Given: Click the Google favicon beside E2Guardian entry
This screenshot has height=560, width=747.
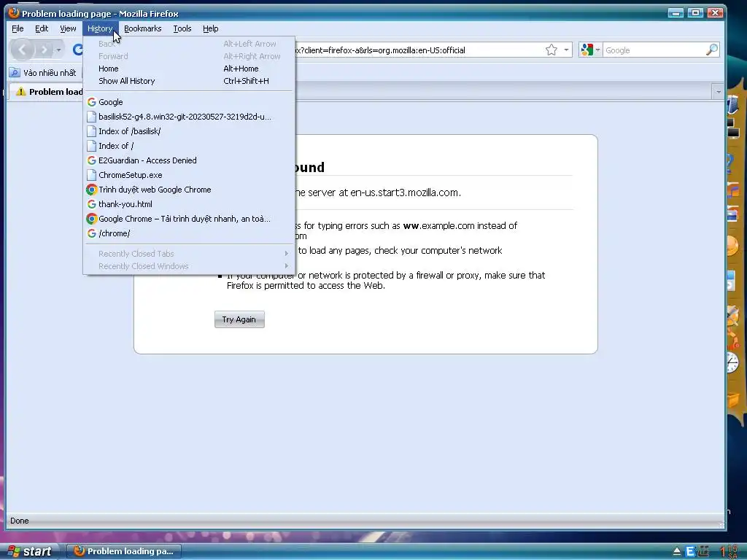Looking at the screenshot, I should (91, 160).
